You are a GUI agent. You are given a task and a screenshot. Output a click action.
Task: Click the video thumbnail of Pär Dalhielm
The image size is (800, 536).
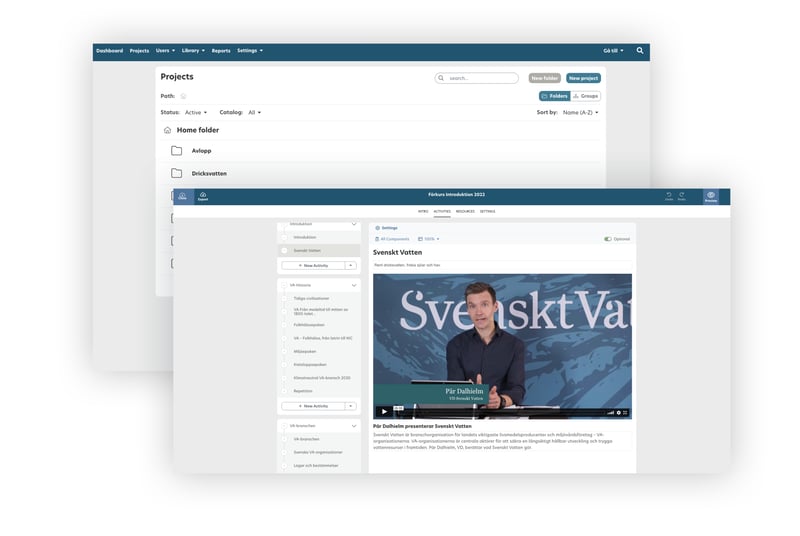[x=503, y=346]
